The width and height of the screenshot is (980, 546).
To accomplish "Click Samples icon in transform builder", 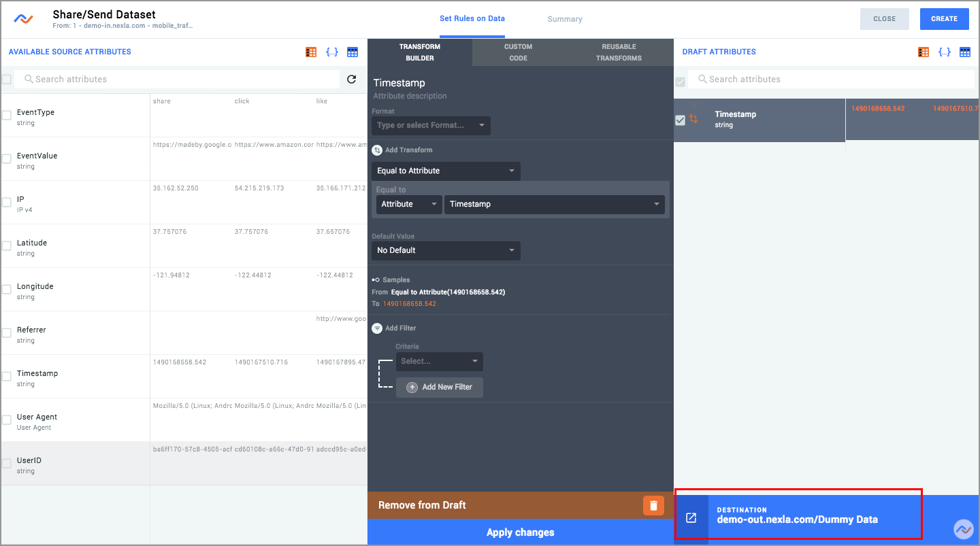I will pos(376,279).
